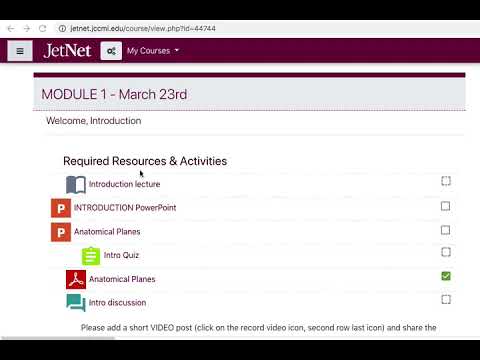This screenshot has height=360, width=480.
Task: Click the MODULE 1 - March 23rd heading
Action: (x=114, y=94)
